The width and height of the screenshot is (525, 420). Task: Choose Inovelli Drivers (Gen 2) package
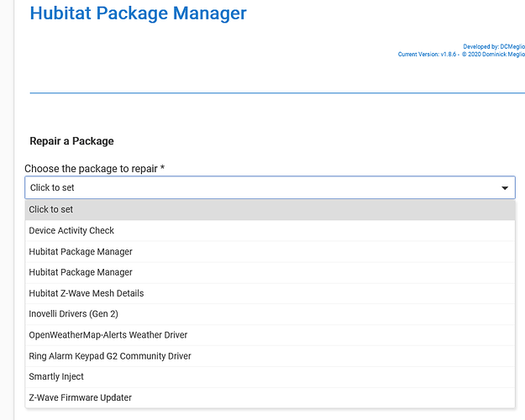270,314
